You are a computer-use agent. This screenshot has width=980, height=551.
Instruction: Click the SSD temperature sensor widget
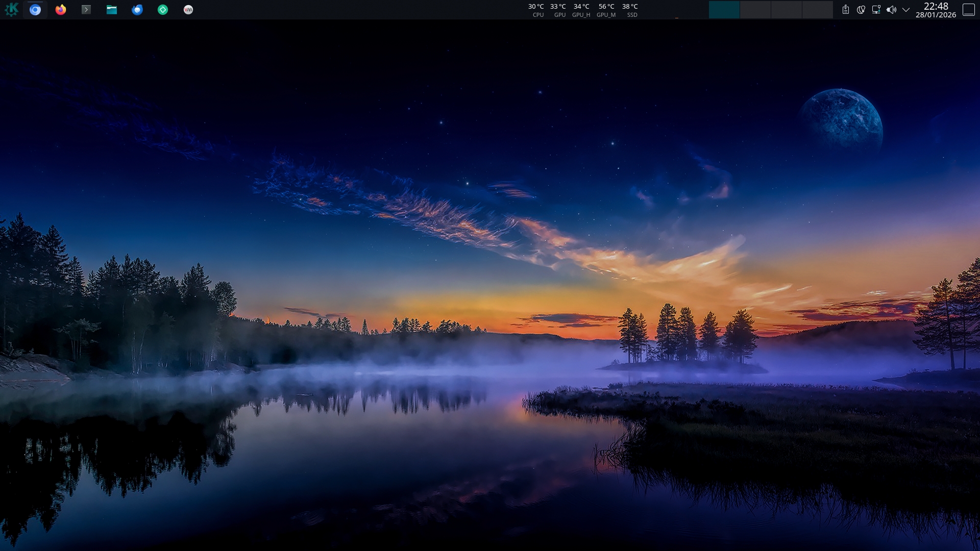coord(630,10)
